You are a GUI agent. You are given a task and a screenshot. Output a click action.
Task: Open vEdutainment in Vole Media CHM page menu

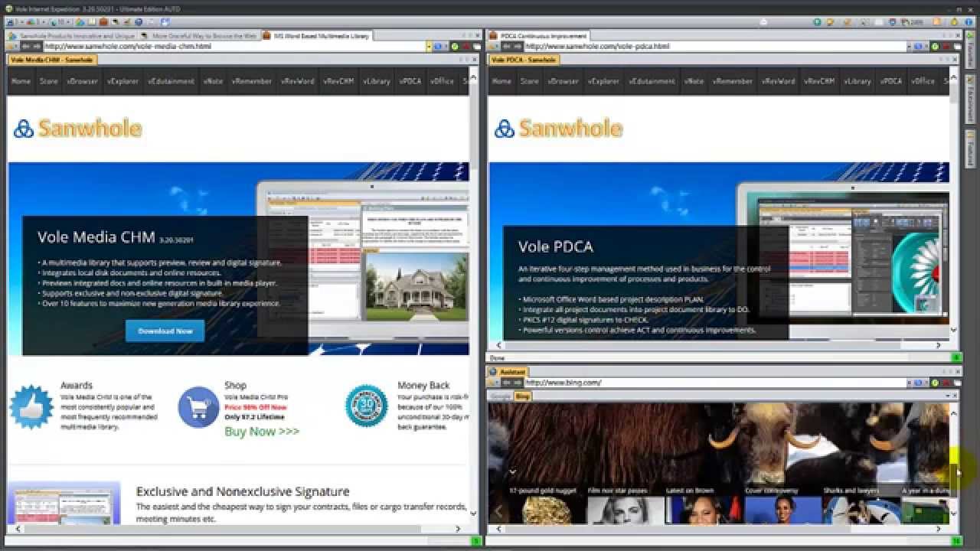pyautogui.click(x=171, y=81)
